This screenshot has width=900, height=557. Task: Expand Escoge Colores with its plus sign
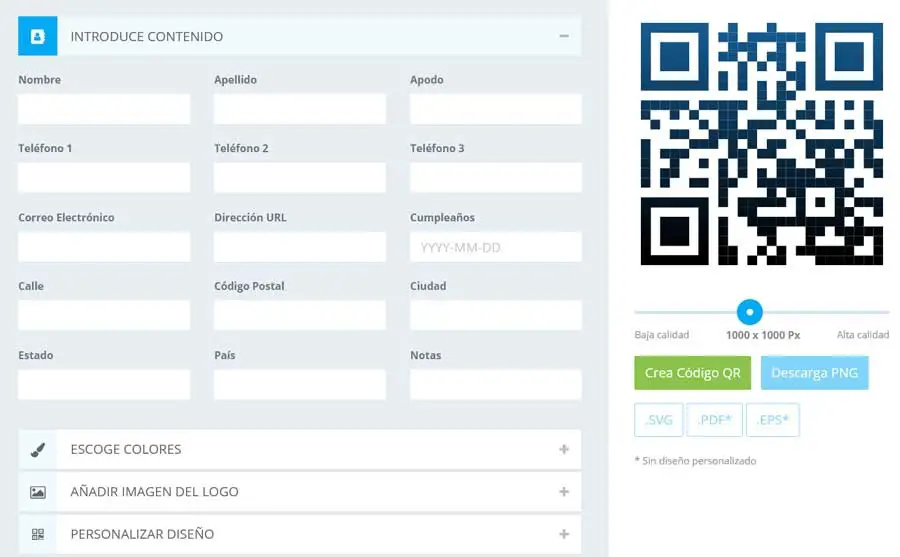564,450
